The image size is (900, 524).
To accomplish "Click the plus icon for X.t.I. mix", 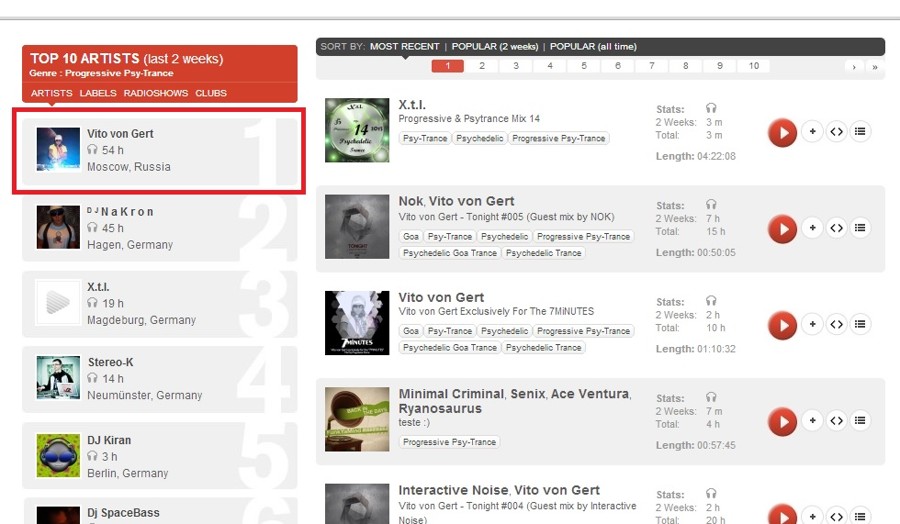I will coord(812,131).
